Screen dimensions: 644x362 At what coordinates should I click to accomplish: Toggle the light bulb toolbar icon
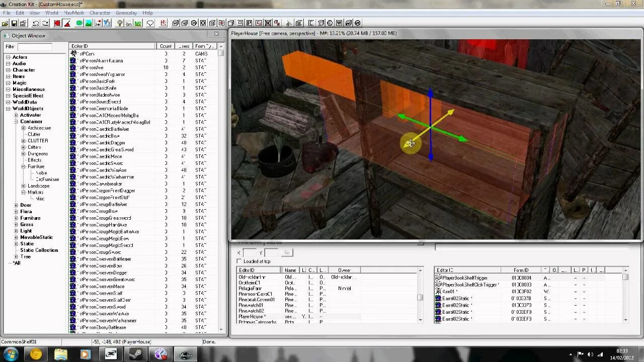(120, 23)
